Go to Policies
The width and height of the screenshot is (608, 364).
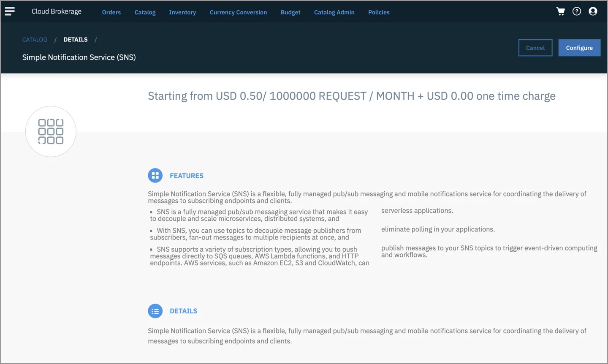[379, 12]
